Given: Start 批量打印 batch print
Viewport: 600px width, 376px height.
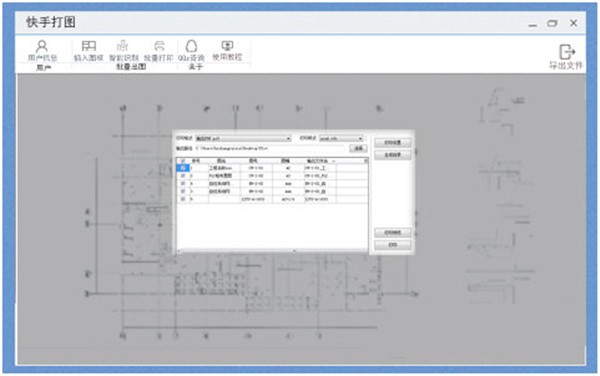Looking at the screenshot, I should click(x=159, y=50).
